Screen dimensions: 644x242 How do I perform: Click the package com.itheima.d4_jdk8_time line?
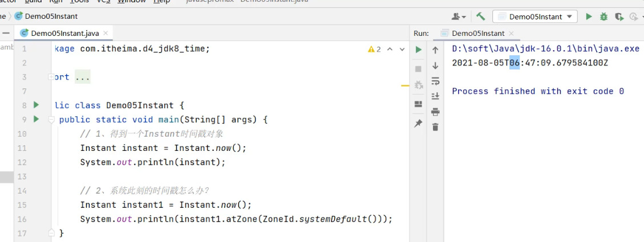[x=132, y=49]
